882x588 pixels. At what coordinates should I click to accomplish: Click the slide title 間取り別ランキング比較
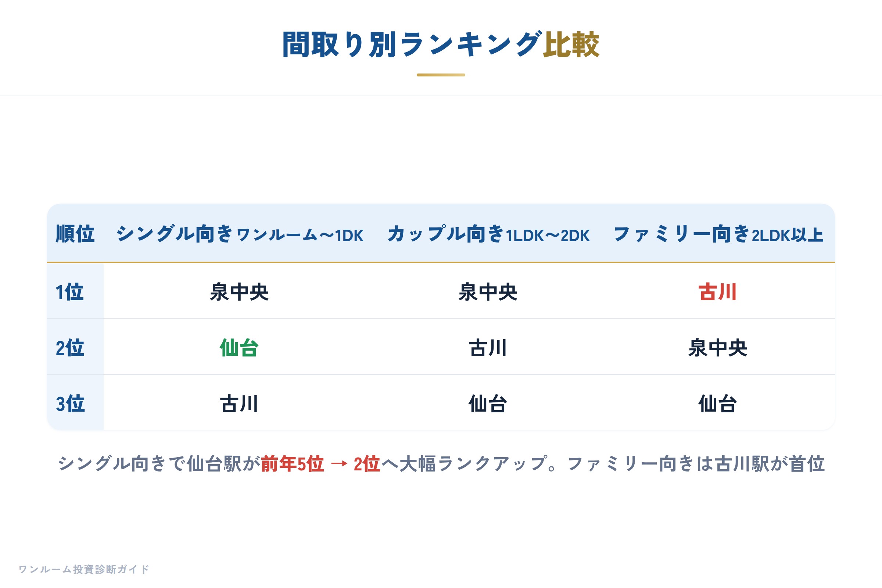pos(441,44)
